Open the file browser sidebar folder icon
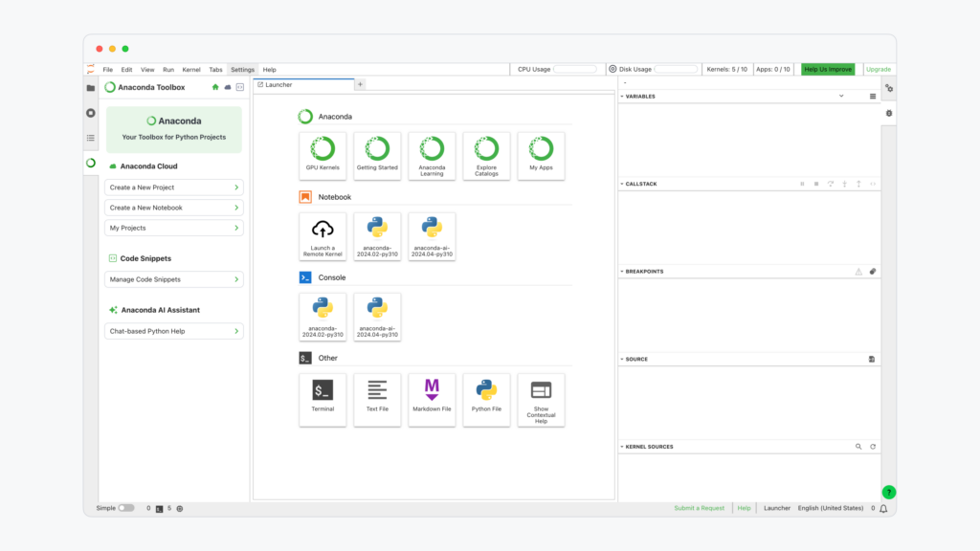980x551 pixels. click(x=91, y=88)
